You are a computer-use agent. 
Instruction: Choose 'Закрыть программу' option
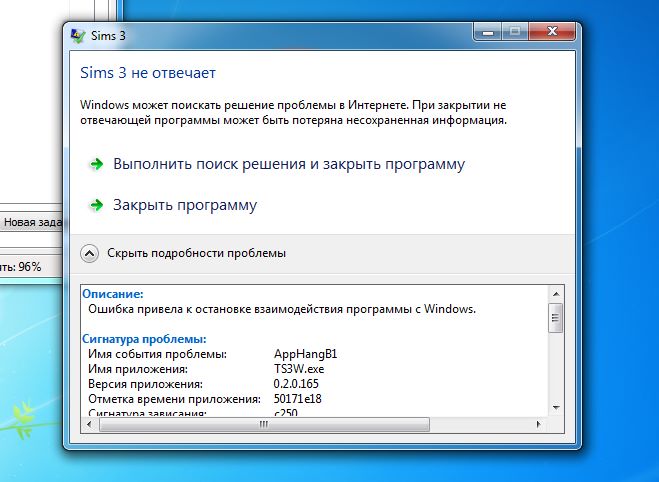coord(185,205)
